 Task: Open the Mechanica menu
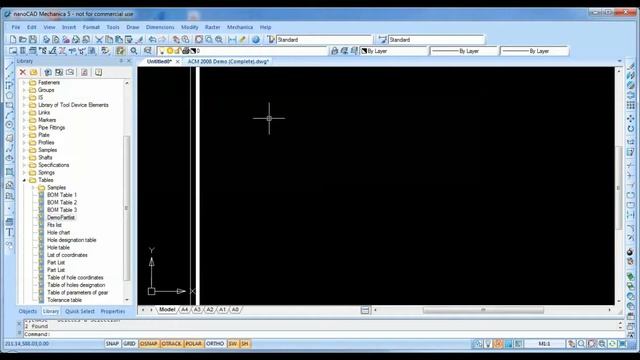(x=240, y=27)
